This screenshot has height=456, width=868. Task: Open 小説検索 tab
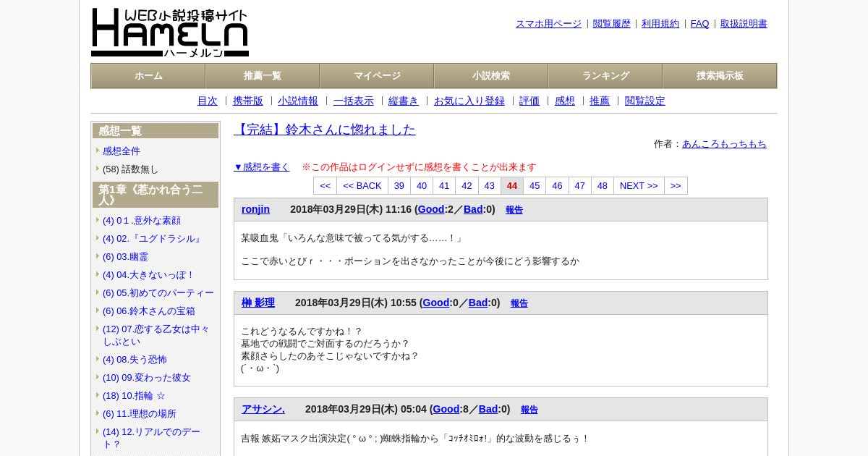click(x=491, y=76)
